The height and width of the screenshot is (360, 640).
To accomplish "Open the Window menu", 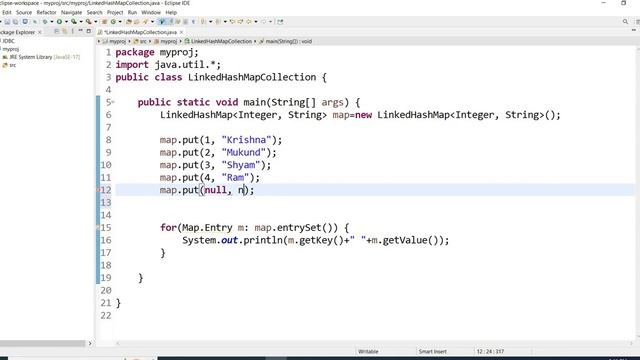I will point(151,12).
